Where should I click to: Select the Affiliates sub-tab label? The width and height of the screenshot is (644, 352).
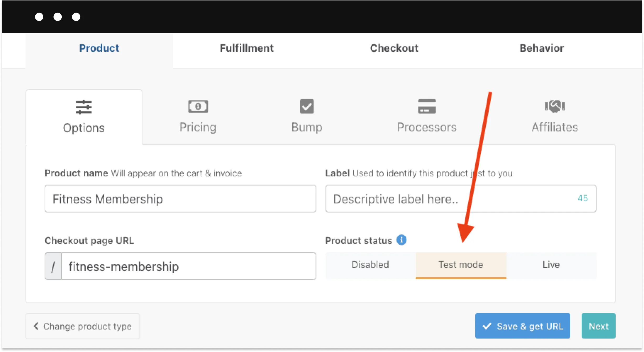click(555, 127)
